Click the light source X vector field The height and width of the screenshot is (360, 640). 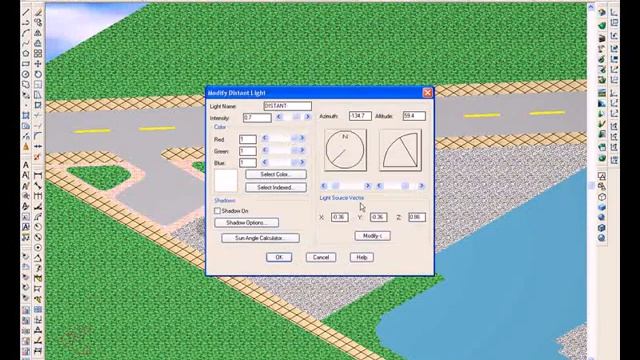340,217
